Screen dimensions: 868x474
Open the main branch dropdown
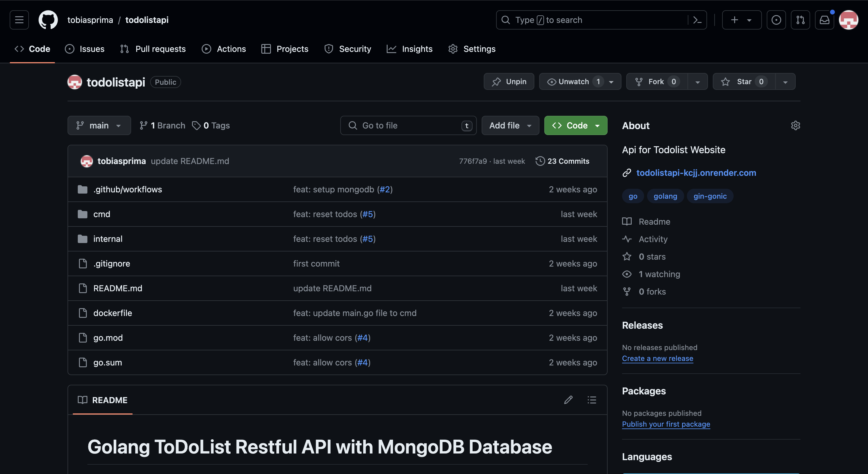pos(99,125)
